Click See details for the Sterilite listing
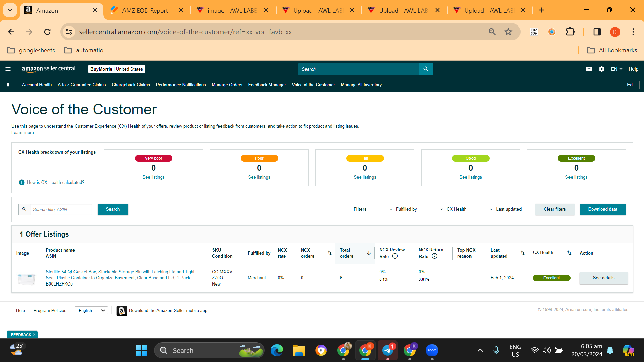This screenshot has height=362, width=644. 603,278
